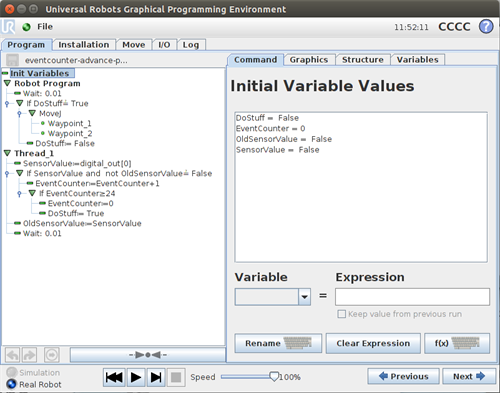
Task: Select Wait: 0.01 under Thread_1
Action: coord(42,233)
